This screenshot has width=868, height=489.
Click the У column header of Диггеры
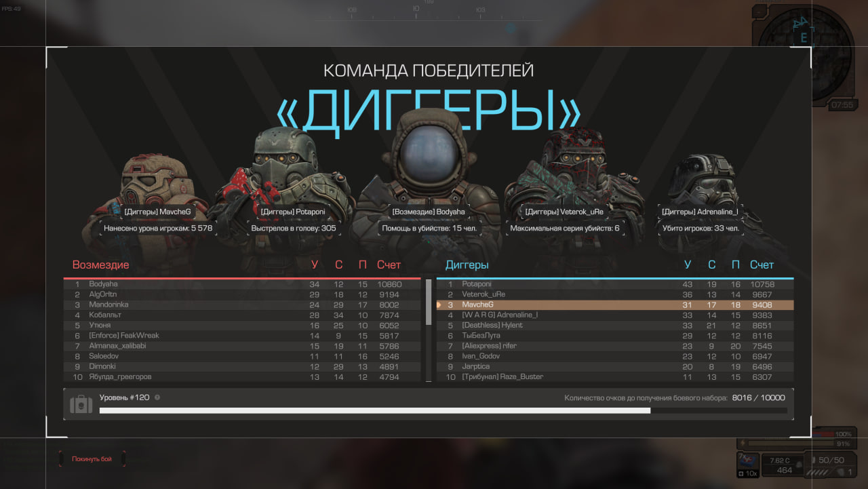tap(688, 265)
